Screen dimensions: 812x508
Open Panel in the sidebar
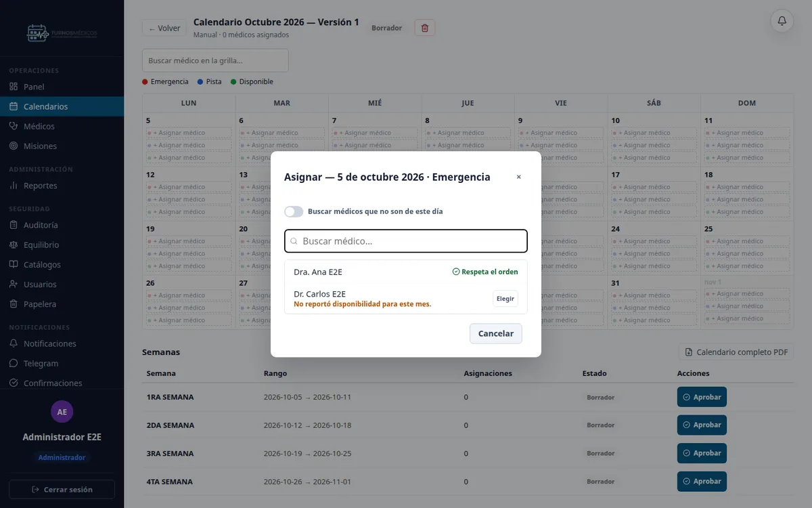click(62, 87)
